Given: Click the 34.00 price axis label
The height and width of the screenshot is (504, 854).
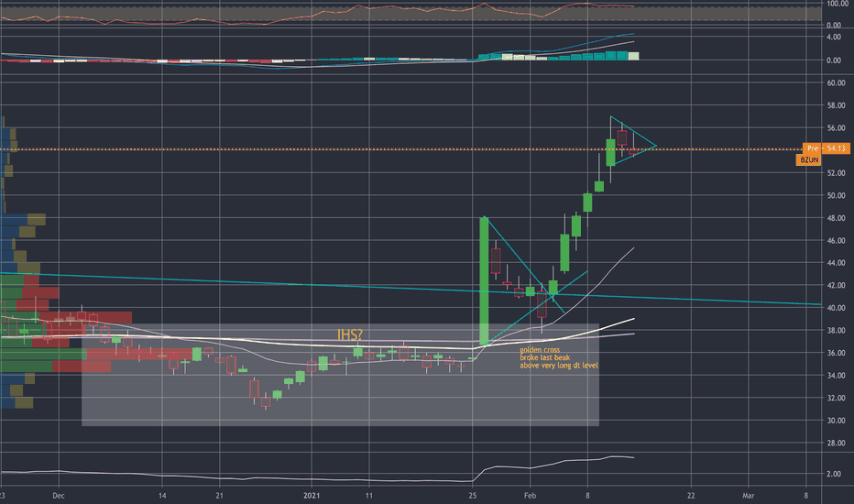Looking at the screenshot, I should [x=836, y=376].
